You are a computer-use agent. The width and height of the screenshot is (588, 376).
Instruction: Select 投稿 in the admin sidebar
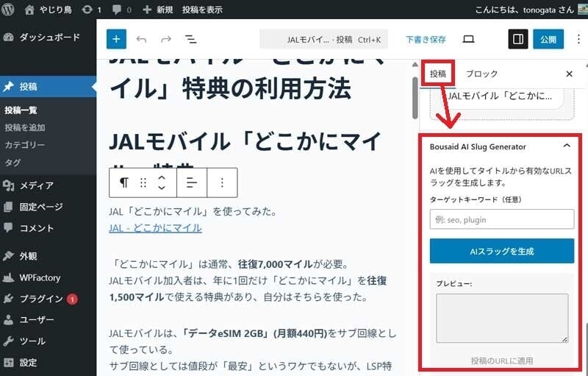[48, 86]
